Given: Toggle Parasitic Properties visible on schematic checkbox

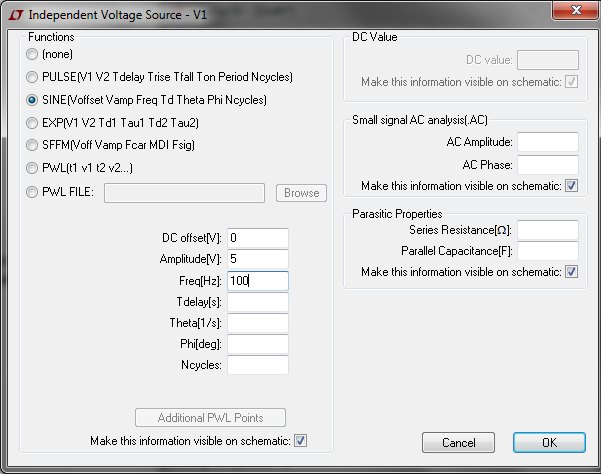Looking at the screenshot, I should pos(571,272).
